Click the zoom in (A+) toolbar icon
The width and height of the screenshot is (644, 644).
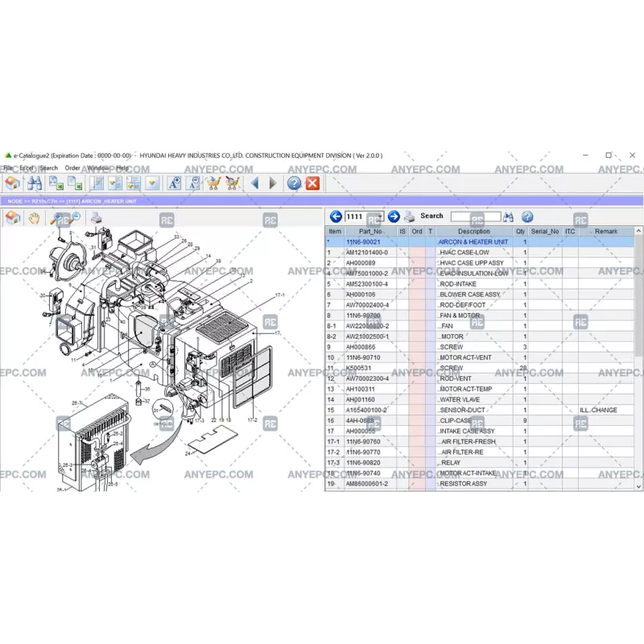tap(173, 184)
